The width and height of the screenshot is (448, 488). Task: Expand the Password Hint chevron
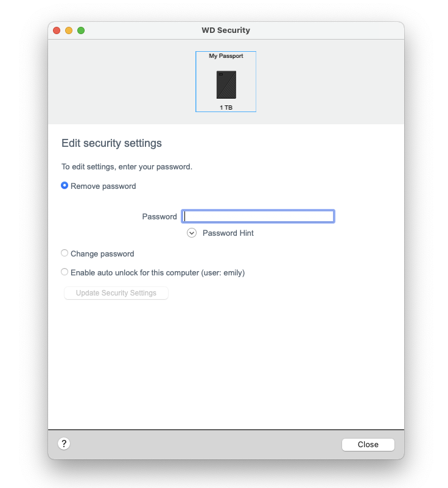pos(192,233)
